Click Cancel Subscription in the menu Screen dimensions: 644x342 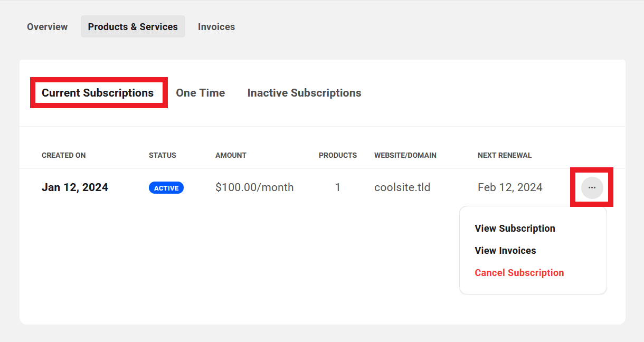point(519,272)
